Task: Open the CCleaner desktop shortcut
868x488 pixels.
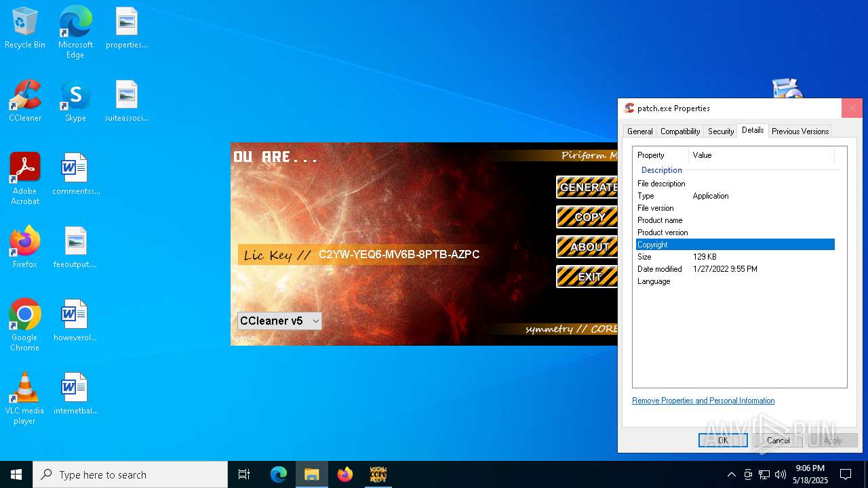Action: pyautogui.click(x=25, y=102)
